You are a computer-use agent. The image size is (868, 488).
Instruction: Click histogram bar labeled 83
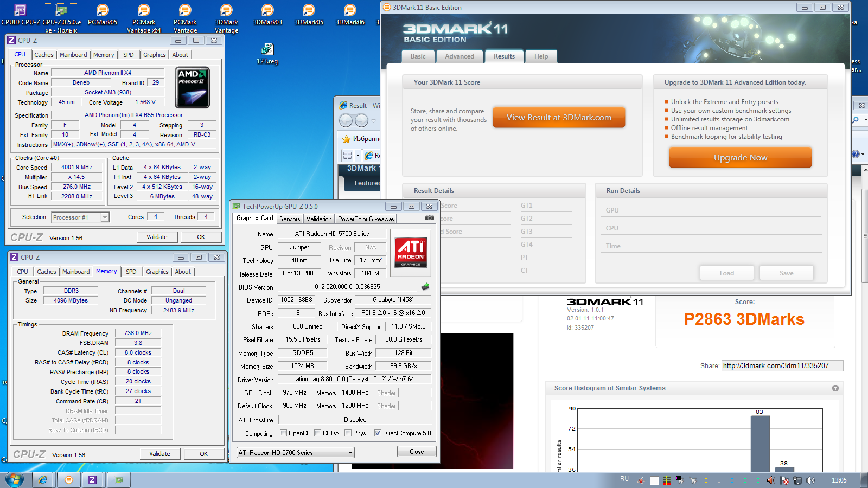click(x=760, y=444)
